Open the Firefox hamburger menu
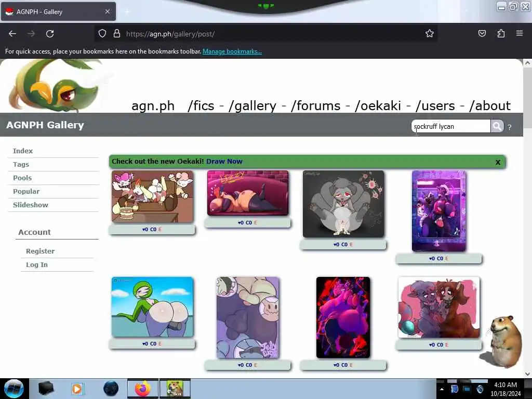532x399 pixels. click(x=520, y=33)
